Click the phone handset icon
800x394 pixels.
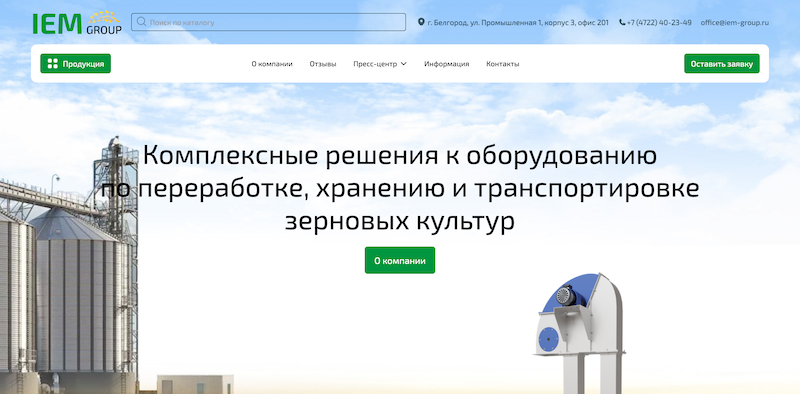(x=622, y=22)
